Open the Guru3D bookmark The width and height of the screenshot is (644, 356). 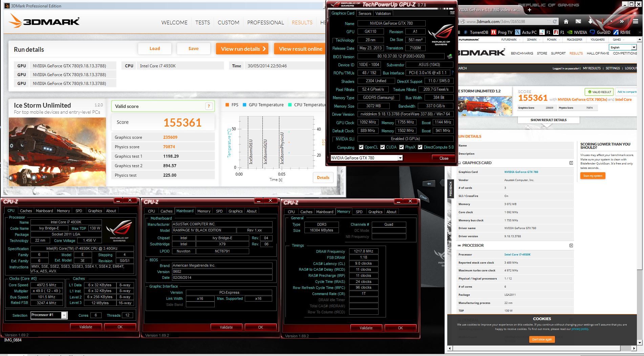600,32
